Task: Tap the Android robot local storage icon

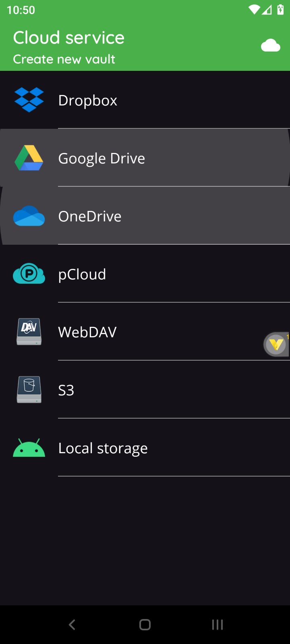Action: point(29,448)
